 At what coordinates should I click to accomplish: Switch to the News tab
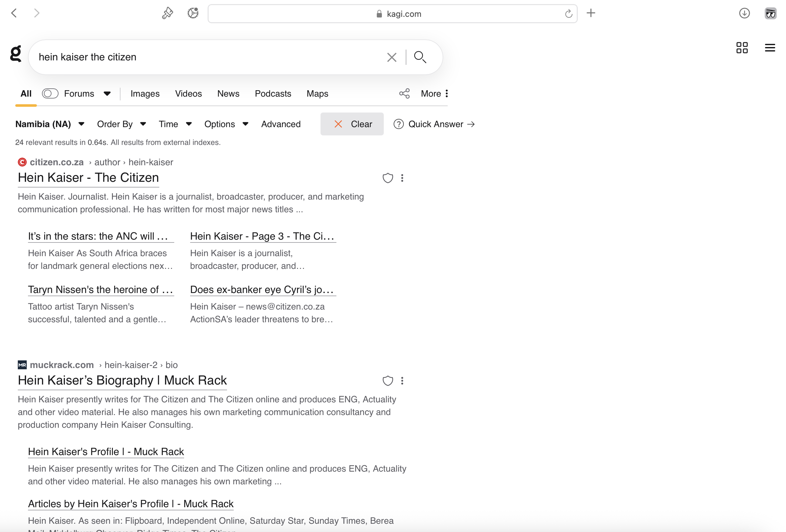coord(228,94)
